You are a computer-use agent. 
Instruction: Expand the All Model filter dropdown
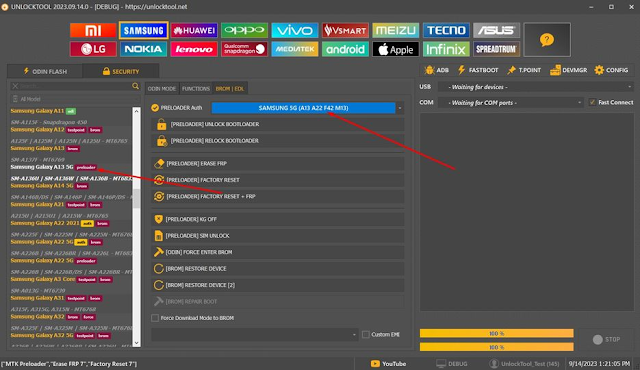coord(75,99)
